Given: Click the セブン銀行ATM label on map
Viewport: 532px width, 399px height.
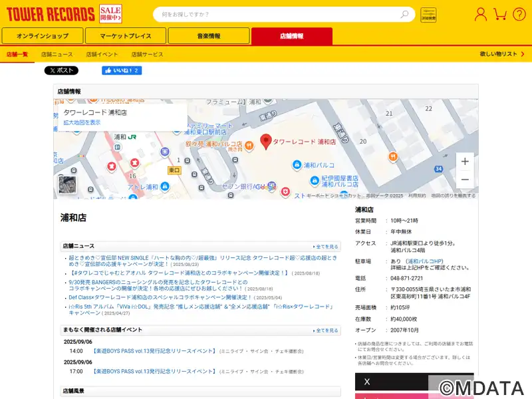Looking at the screenshot, I should click(x=243, y=187).
